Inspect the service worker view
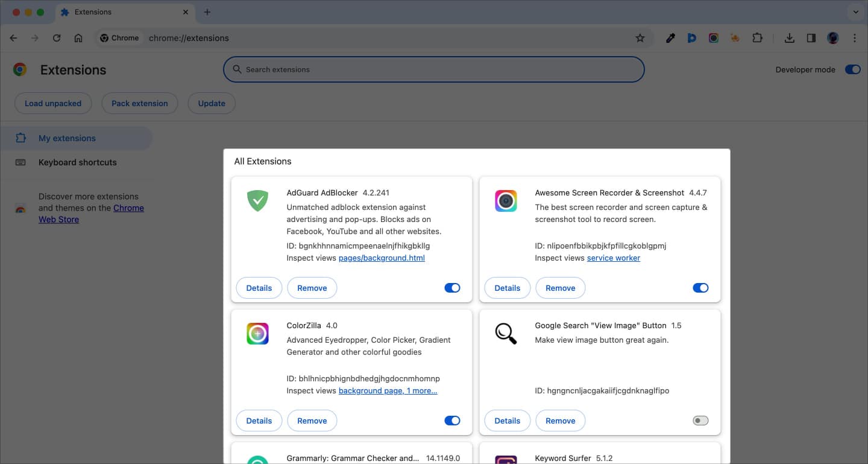Viewport: 868px width, 464px height. coord(614,258)
